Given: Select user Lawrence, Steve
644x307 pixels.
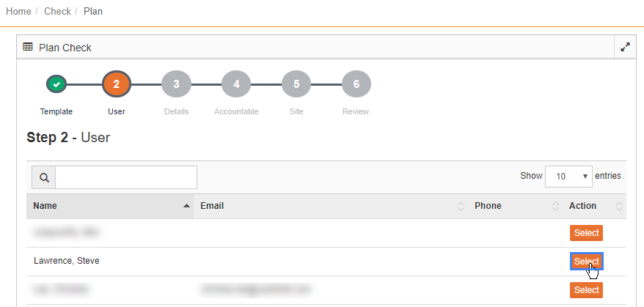Looking at the screenshot, I should pyautogui.click(x=587, y=262).
